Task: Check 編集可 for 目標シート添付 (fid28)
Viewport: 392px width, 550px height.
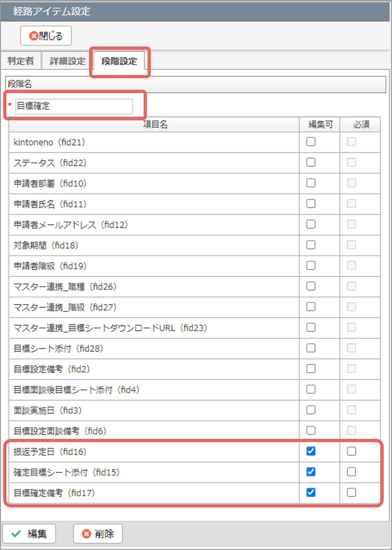Action: tap(311, 348)
